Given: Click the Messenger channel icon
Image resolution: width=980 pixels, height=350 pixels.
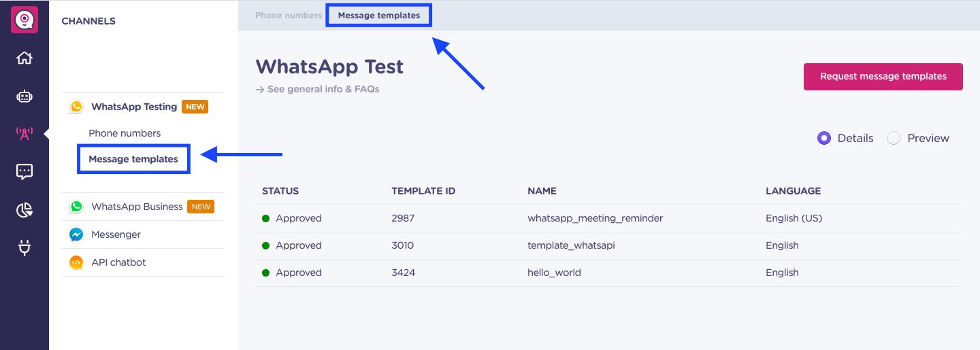Looking at the screenshot, I should click(76, 234).
